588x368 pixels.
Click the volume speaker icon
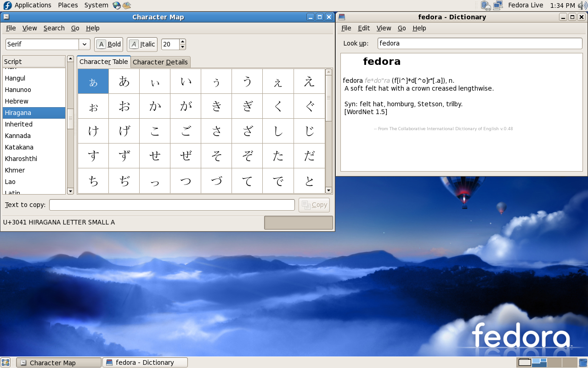coord(582,5)
